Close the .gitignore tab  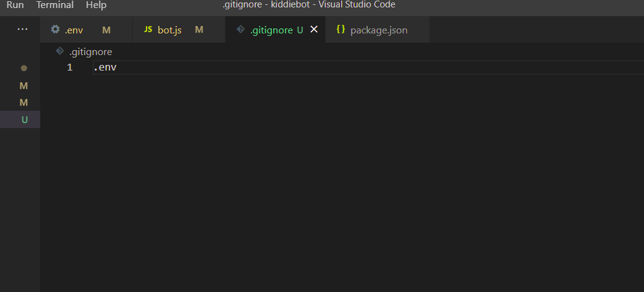[314, 29]
